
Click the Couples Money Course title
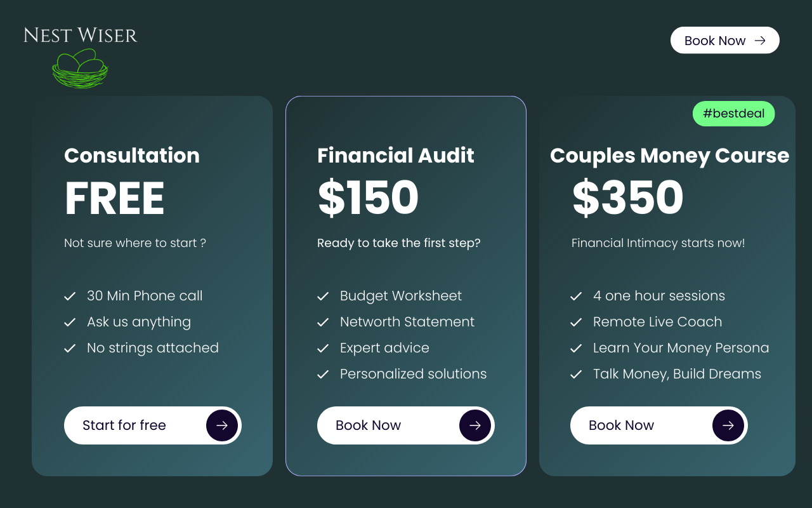point(669,156)
